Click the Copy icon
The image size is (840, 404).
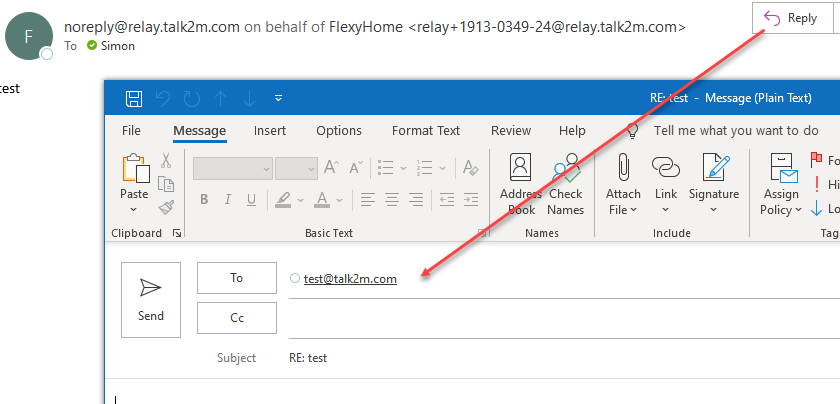coord(166,184)
